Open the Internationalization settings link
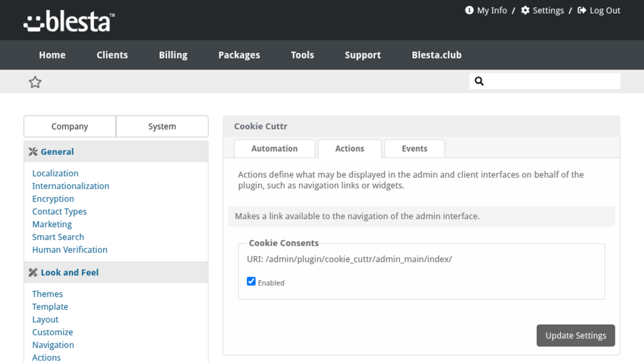This screenshot has width=644, height=362. [x=70, y=186]
